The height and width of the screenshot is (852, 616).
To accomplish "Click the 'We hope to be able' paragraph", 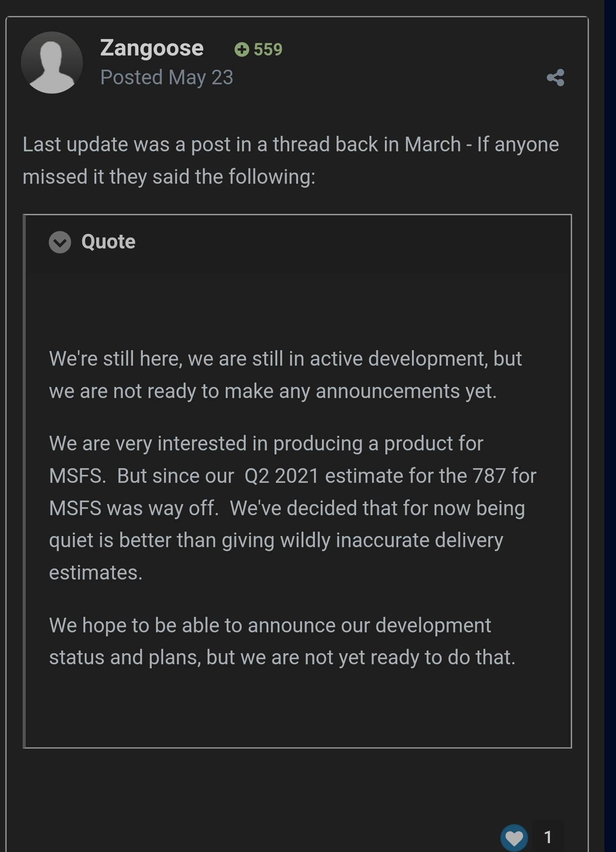I will [282, 641].
